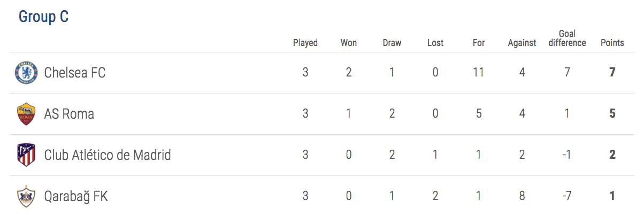Select Chelsea's points total of 7
The width and height of the screenshot is (644, 223).
click(612, 72)
